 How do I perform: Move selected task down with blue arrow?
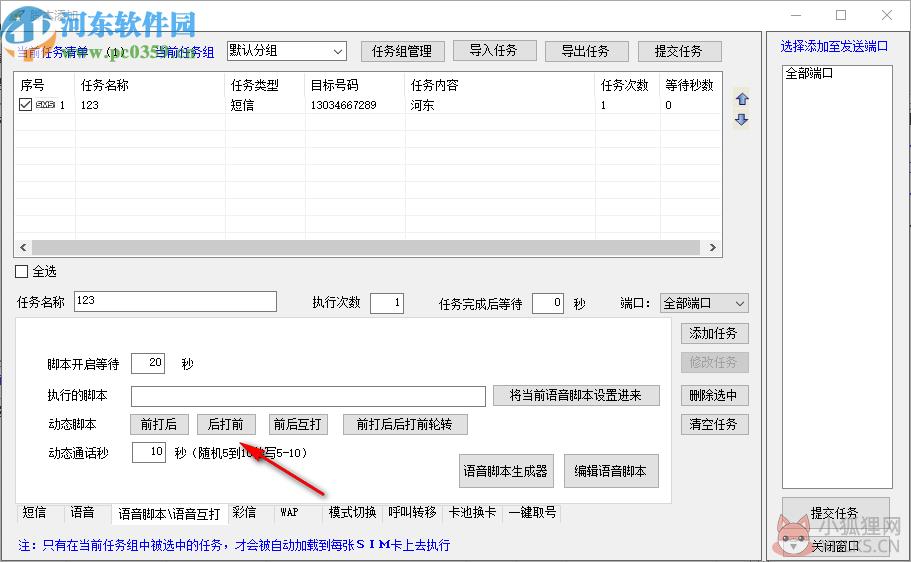pyautogui.click(x=742, y=120)
